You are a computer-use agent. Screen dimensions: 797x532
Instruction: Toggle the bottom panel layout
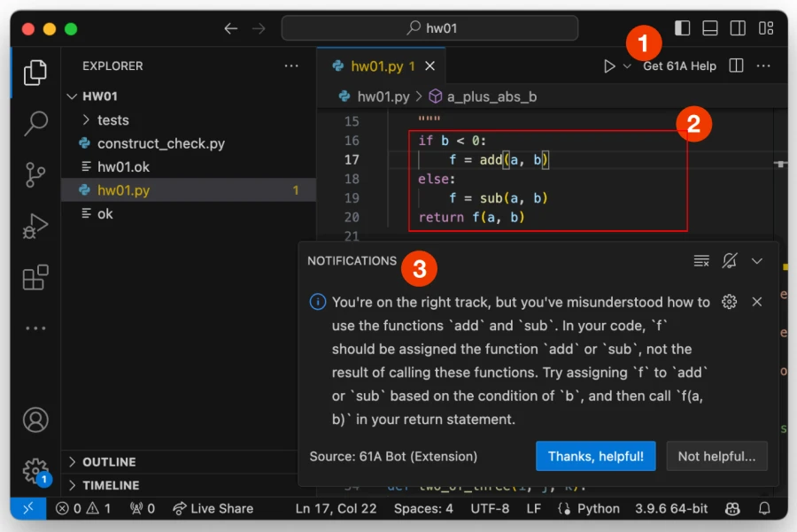709,27
